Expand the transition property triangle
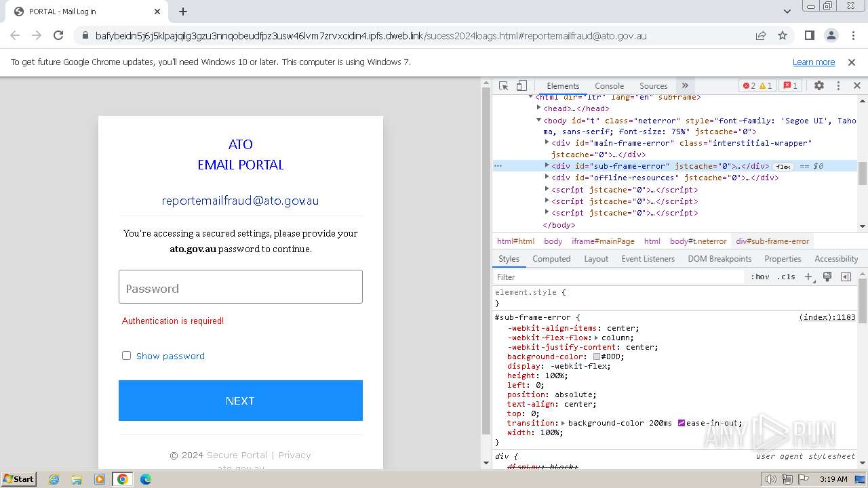Viewport: 868px width, 488px height. (564, 423)
